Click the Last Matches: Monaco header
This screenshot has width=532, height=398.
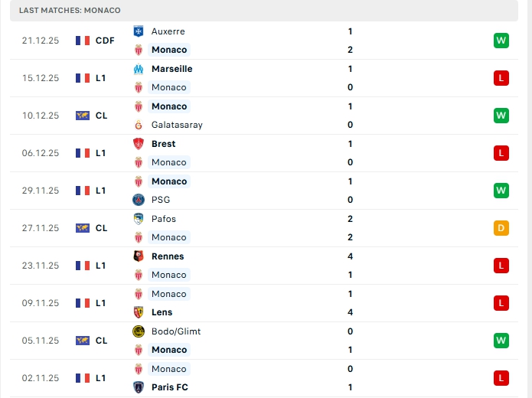[70, 10]
